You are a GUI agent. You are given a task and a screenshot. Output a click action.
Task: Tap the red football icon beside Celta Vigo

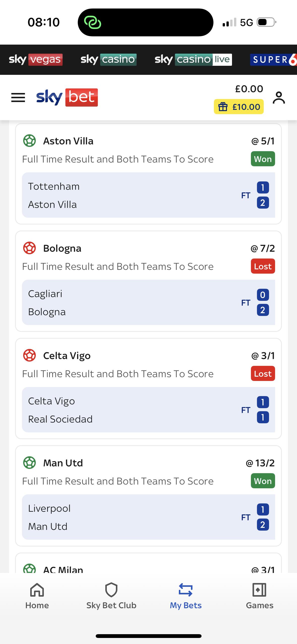pos(29,356)
